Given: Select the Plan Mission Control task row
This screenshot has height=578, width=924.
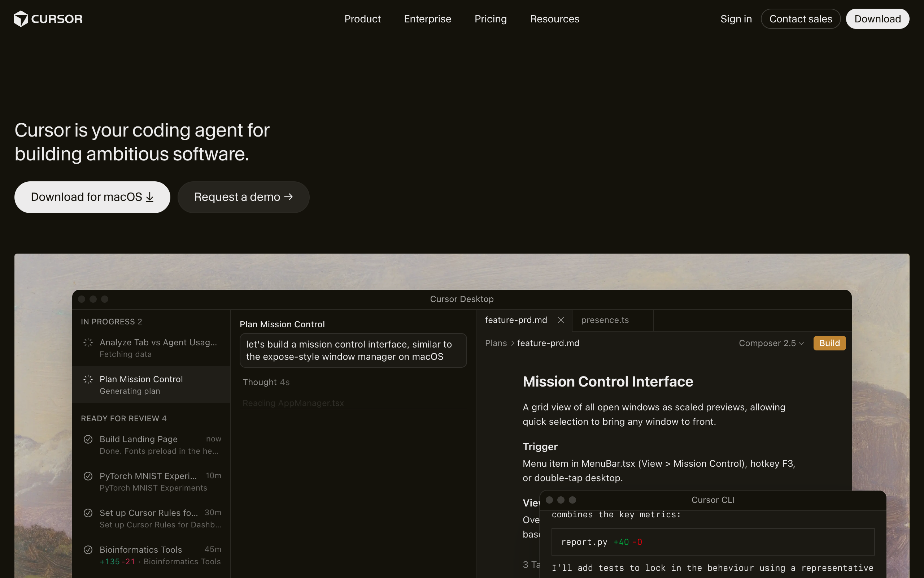Looking at the screenshot, I should click(x=151, y=385).
